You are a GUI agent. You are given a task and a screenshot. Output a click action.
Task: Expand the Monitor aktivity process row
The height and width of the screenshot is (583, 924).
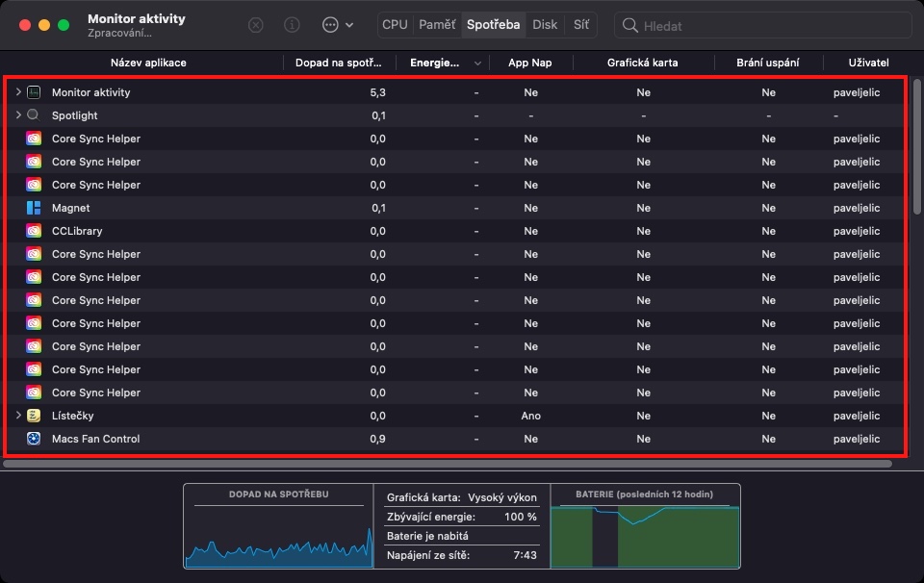pos(18,92)
